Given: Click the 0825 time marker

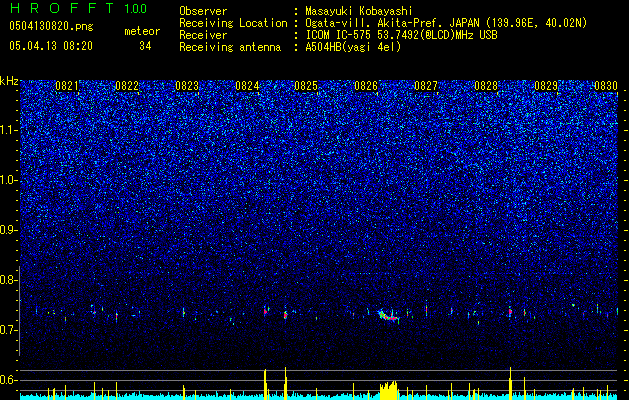Looking at the screenshot, I should pyautogui.click(x=306, y=86).
